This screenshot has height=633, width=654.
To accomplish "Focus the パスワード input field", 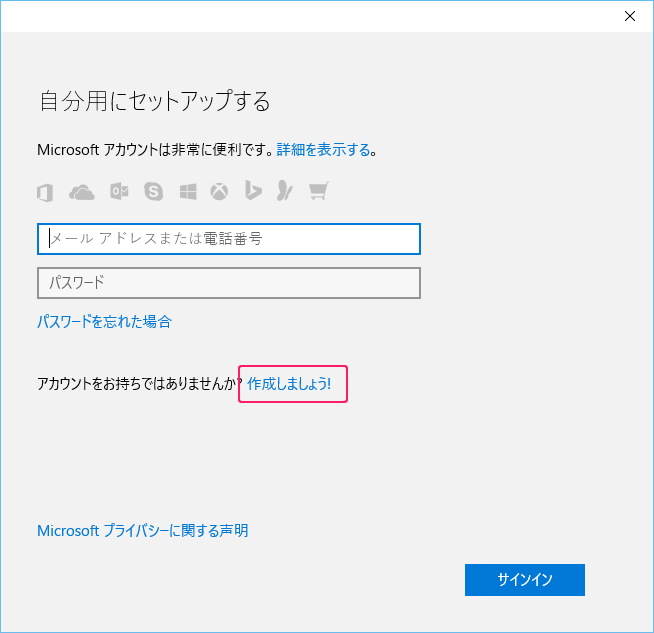I will [x=229, y=283].
